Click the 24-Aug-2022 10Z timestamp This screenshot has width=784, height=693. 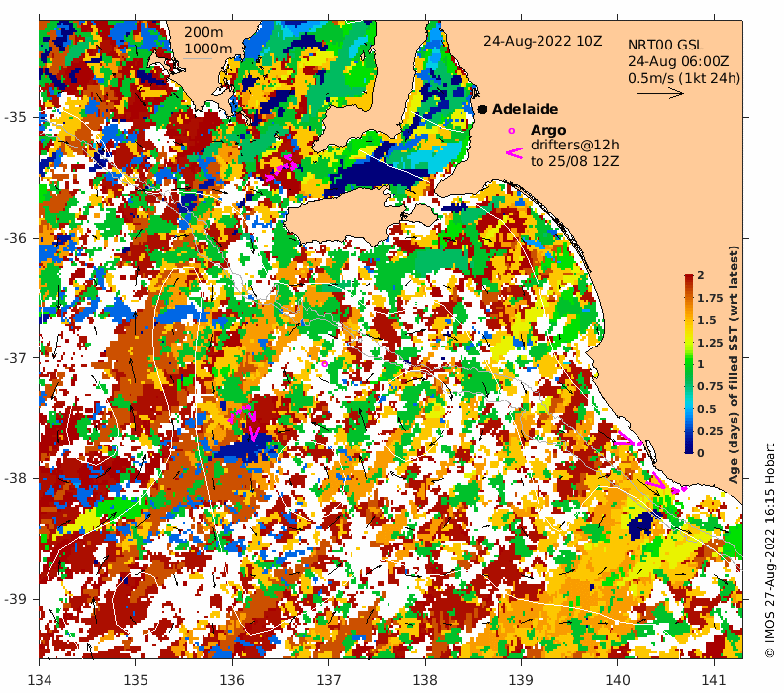point(542,41)
